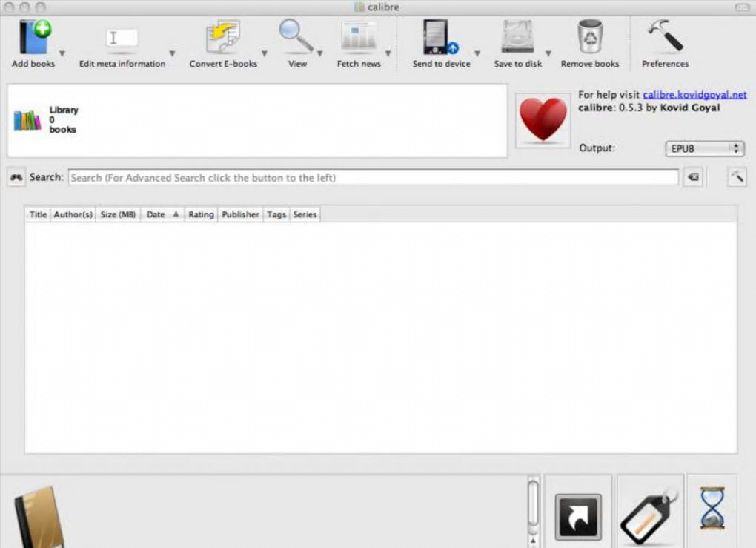Open the EPUB output format dropdown

click(704, 148)
